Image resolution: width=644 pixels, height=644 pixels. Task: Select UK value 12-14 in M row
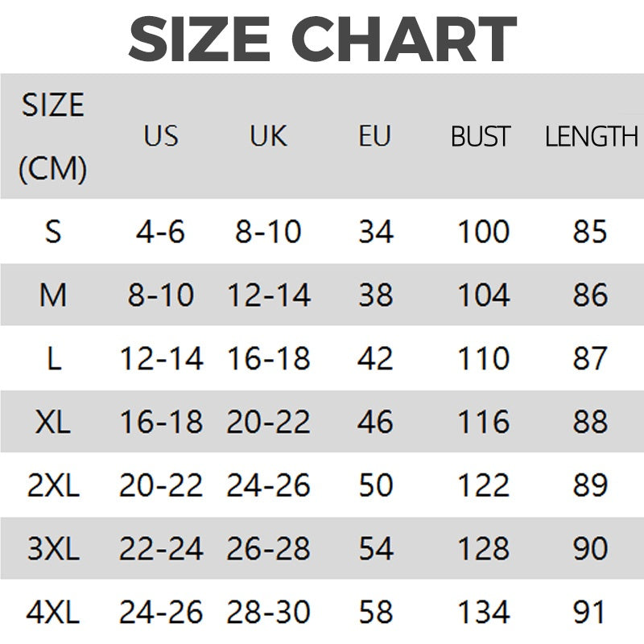tap(269, 295)
